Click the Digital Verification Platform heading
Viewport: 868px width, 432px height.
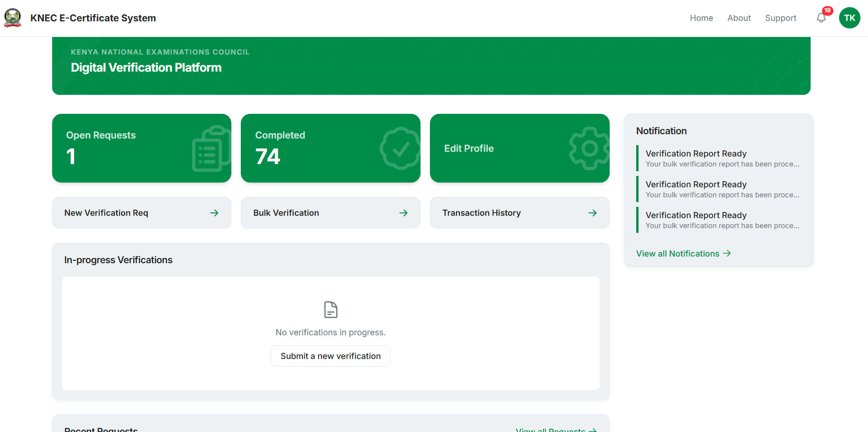point(146,67)
